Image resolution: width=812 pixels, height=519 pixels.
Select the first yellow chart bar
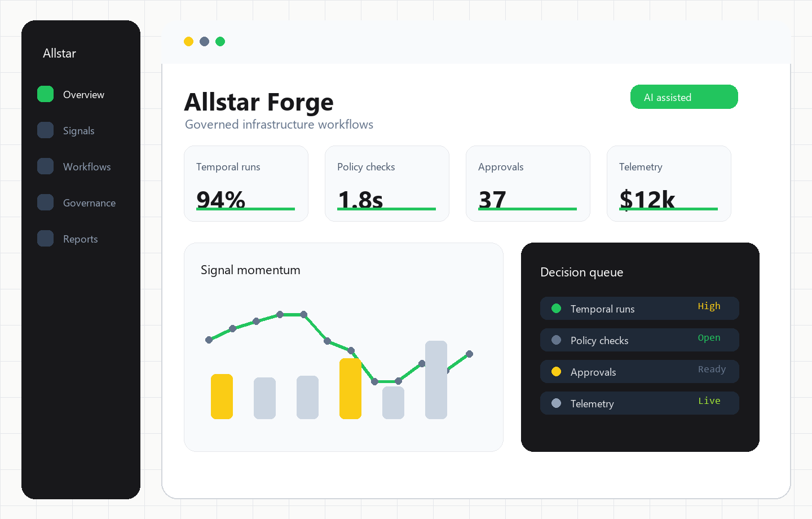(x=222, y=397)
